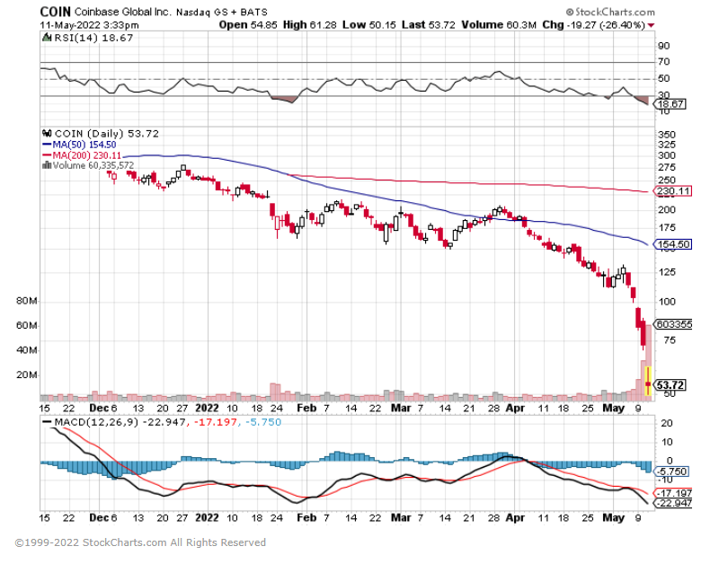Click the MA(200) 230.11 legend text
This screenshot has width=728, height=564.
[x=87, y=155]
